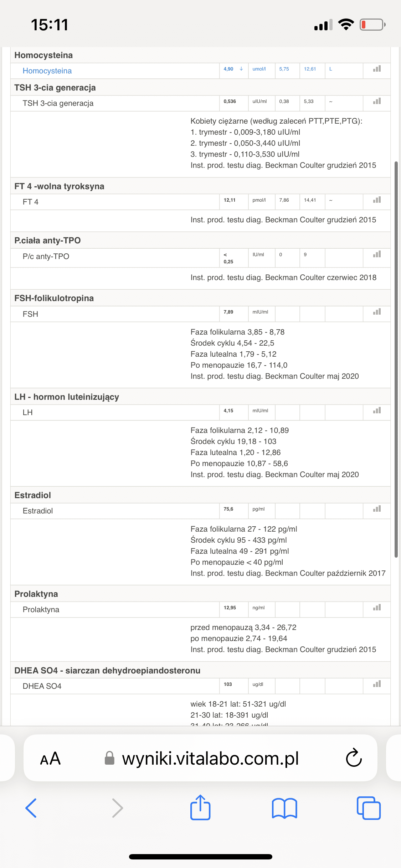
Task: Show history chart for FT 4
Action: click(377, 200)
